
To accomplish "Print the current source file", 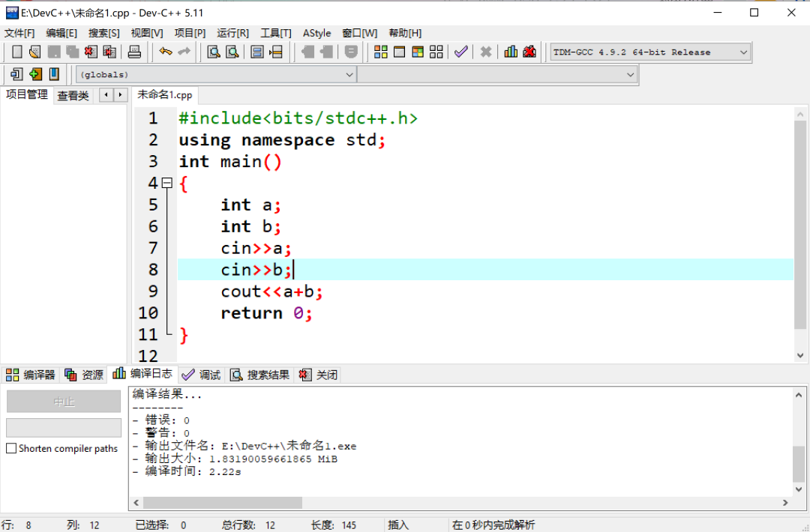I will [134, 52].
